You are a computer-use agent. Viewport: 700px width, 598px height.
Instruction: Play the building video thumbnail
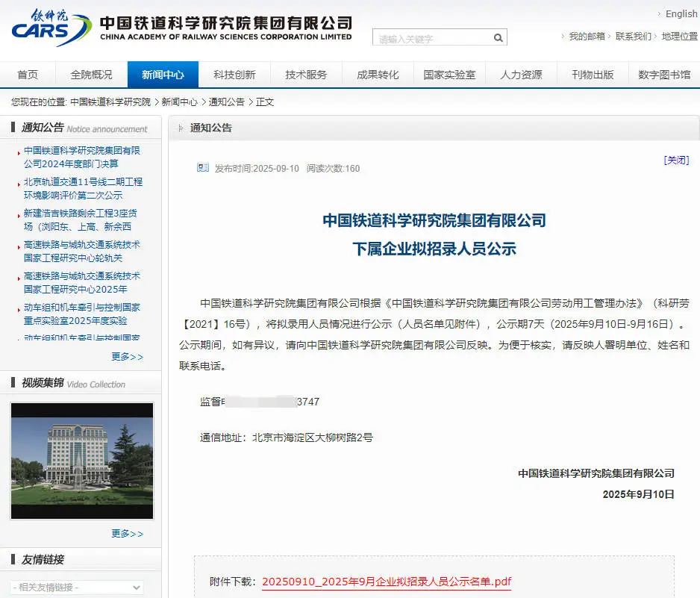pyautogui.click(x=82, y=461)
